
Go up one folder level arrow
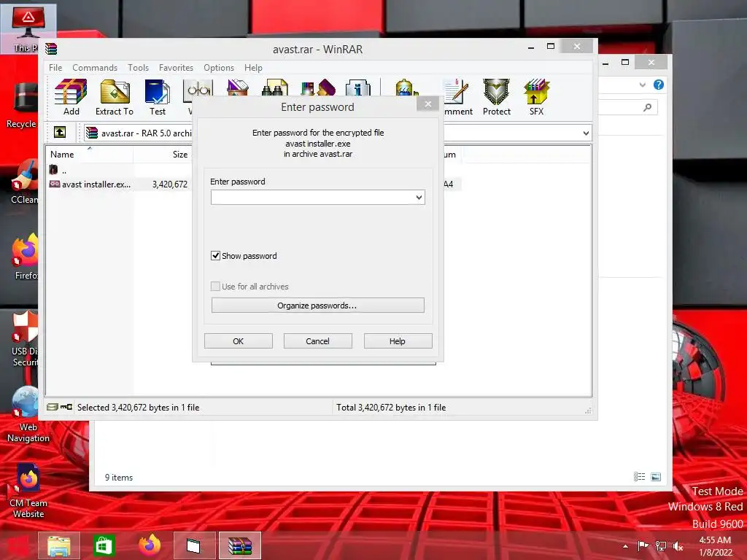tap(60, 132)
